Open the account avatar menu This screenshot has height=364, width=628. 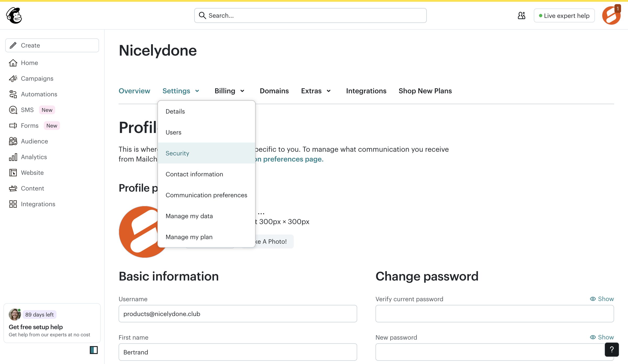click(611, 15)
